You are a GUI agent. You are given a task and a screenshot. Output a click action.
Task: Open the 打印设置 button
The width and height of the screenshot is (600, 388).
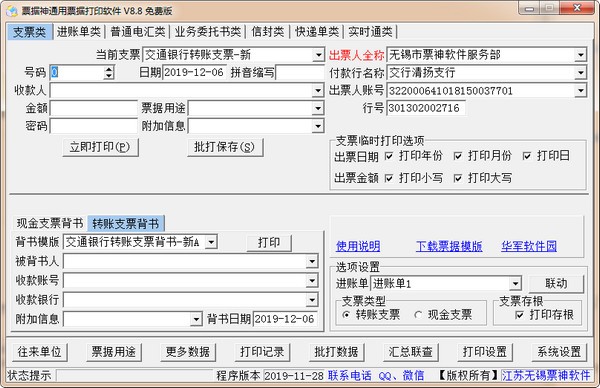coord(485,352)
